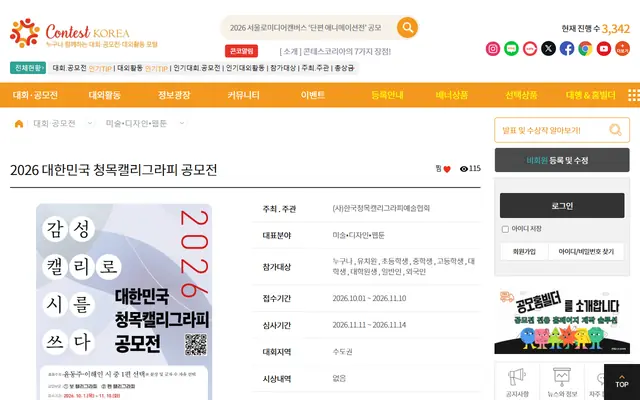Screen dimensions: 640x400
Task: Open the 대행 & 홈빌더 main menu
Action: click(x=591, y=96)
